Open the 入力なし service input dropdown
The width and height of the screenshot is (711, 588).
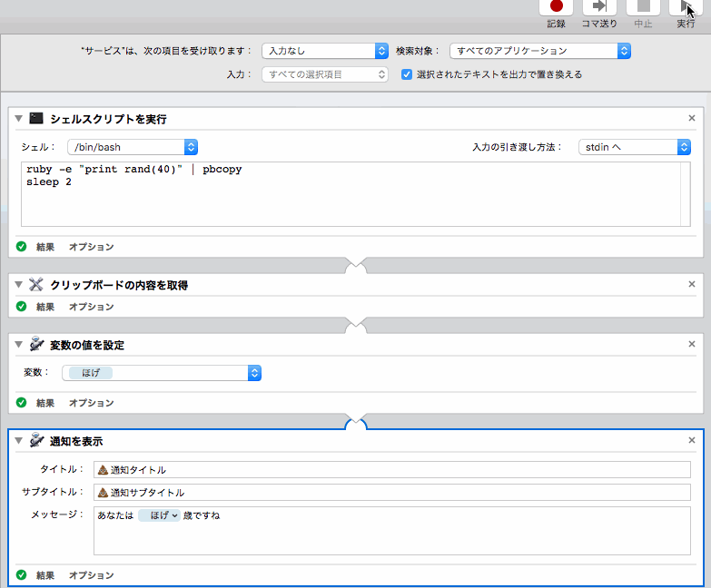click(x=325, y=51)
